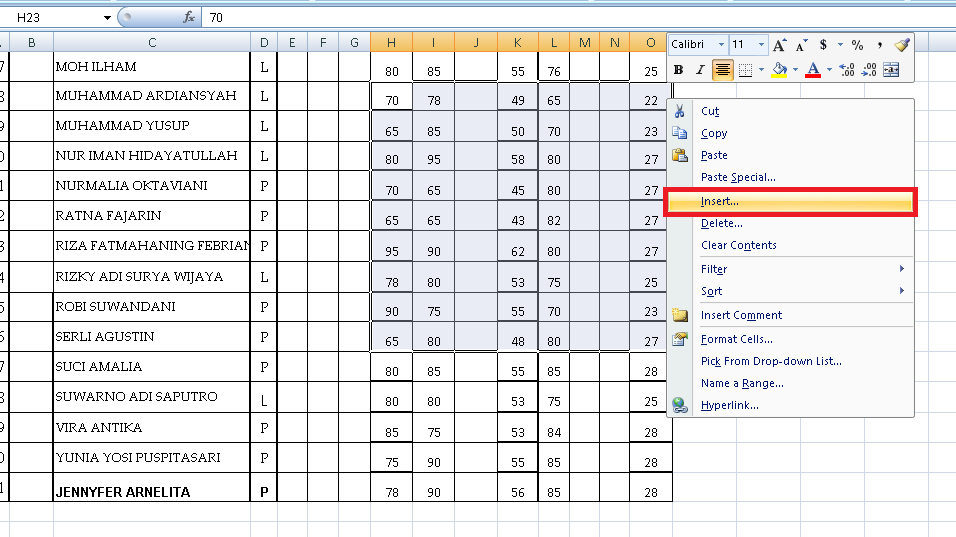Viewport: 956px width, 537px height.
Task: Apply red font color swatch
Action: pyautogui.click(x=813, y=70)
